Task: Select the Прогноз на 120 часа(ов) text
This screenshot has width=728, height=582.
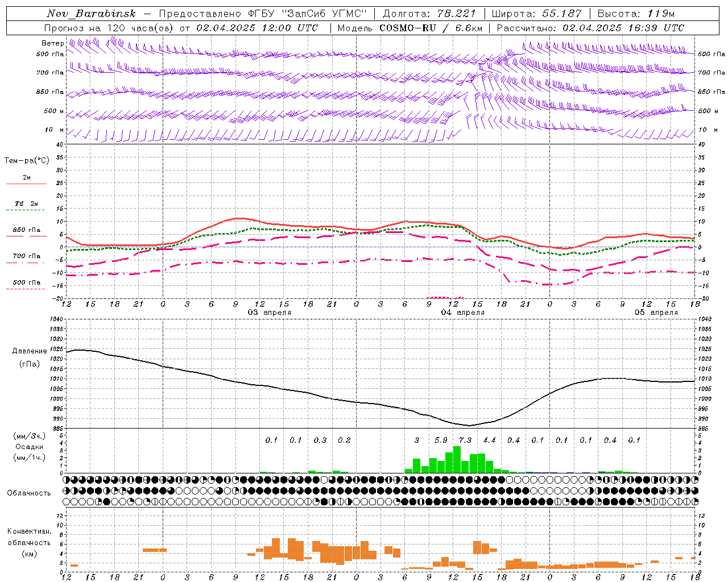Action: [109, 28]
